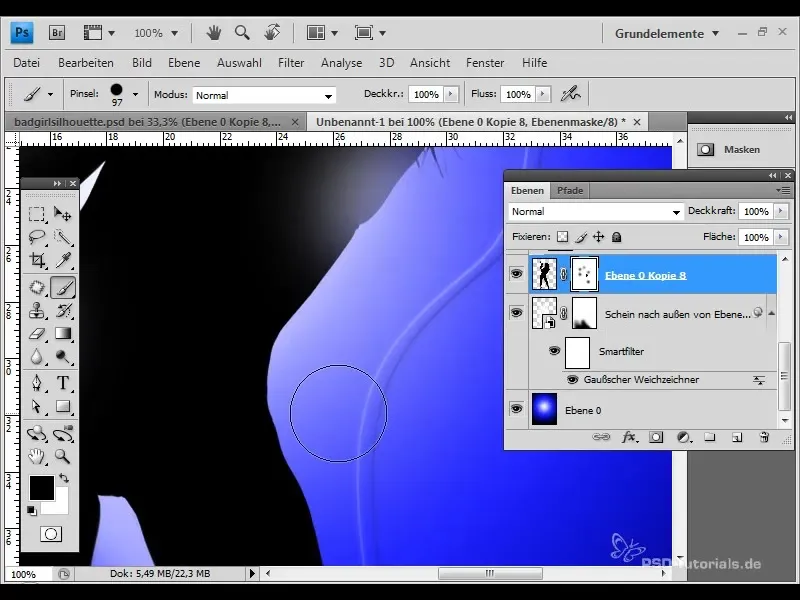Select the Path Selection tool
This screenshot has width=800, height=600.
click(37, 406)
